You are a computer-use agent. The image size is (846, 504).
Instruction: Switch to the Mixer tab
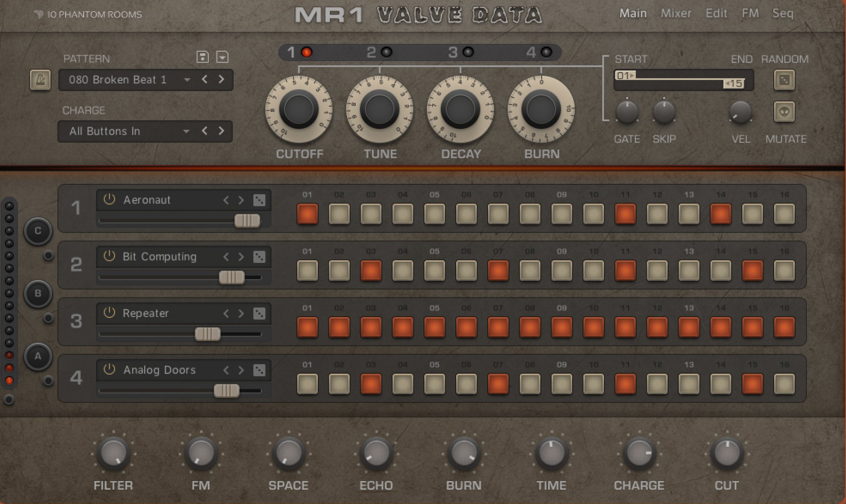676,13
